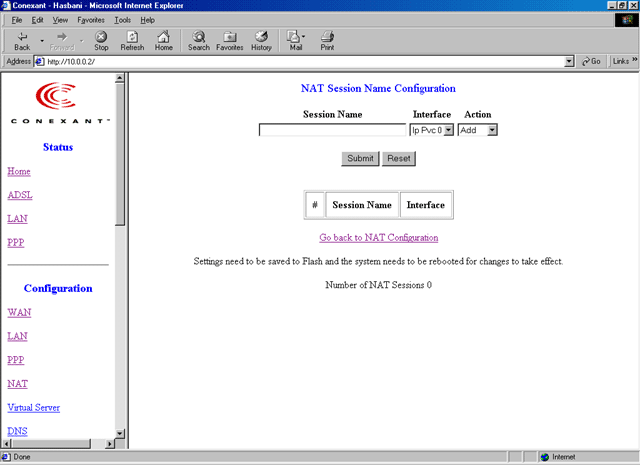
Task: Click the sidebar scroll-up arrow
Action: (x=120, y=78)
